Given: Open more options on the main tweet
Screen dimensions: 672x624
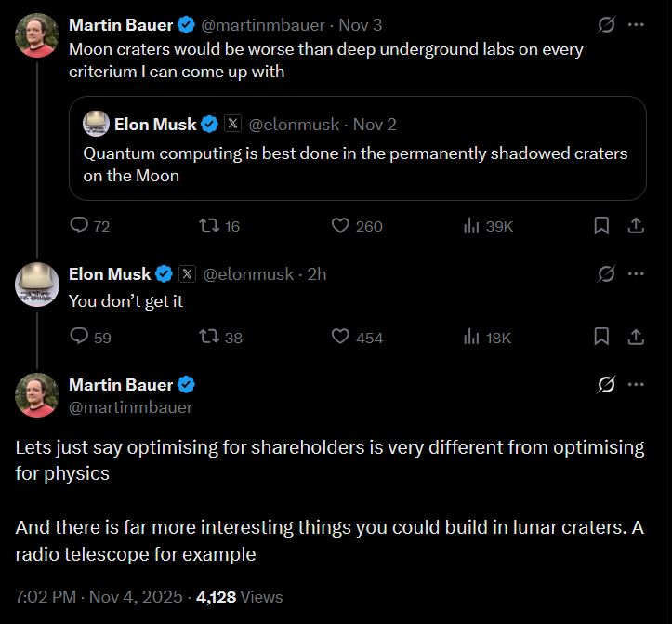Looking at the screenshot, I should point(637,384).
